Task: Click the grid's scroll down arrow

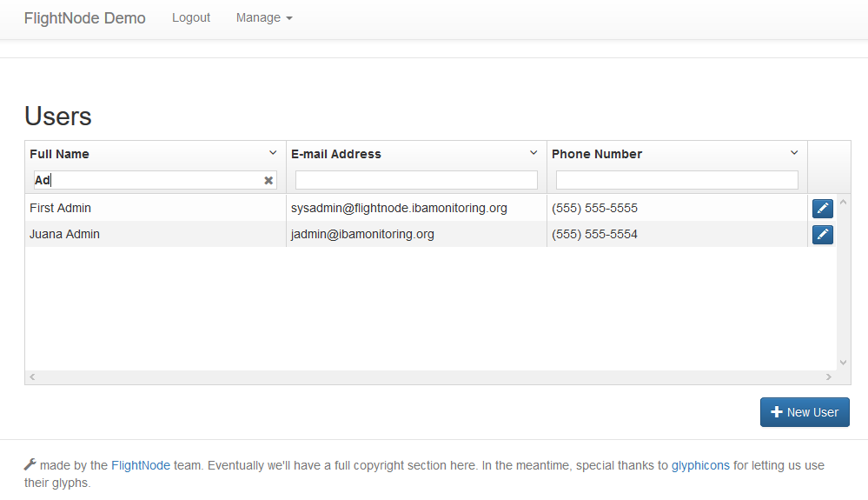Action: (x=843, y=363)
